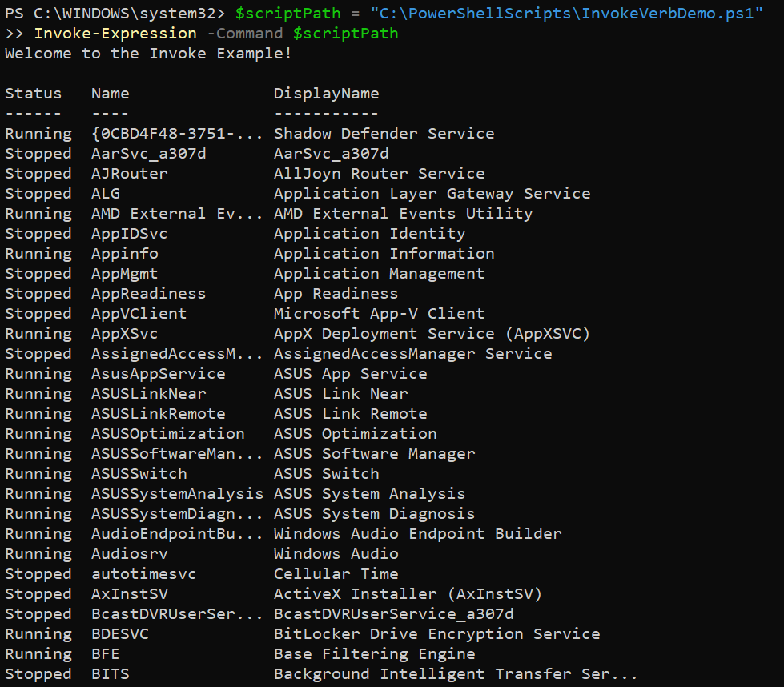
Task: Select "Application Management" display name
Action: (380, 274)
